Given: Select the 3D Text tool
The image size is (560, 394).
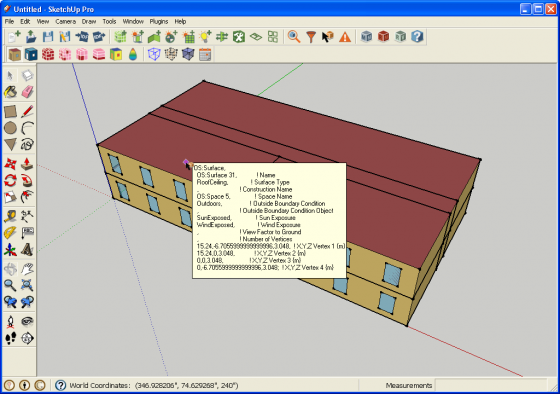Looking at the screenshot, I should tap(27, 249).
